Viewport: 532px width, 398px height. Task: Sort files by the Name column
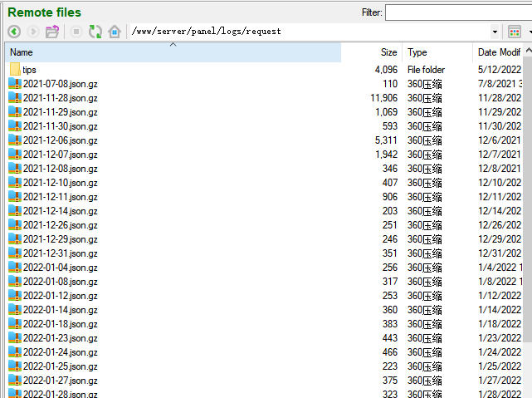[x=166, y=52]
